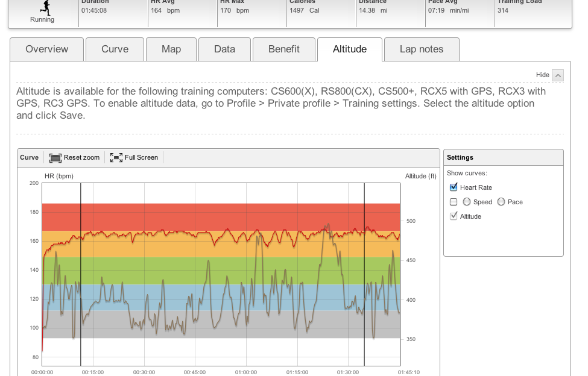Click the Training Load value 314

coord(503,10)
